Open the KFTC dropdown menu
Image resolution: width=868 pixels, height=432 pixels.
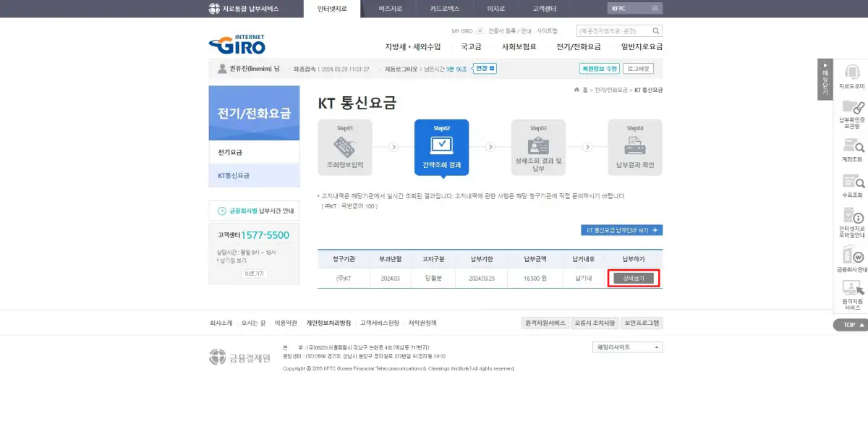(635, 9)
